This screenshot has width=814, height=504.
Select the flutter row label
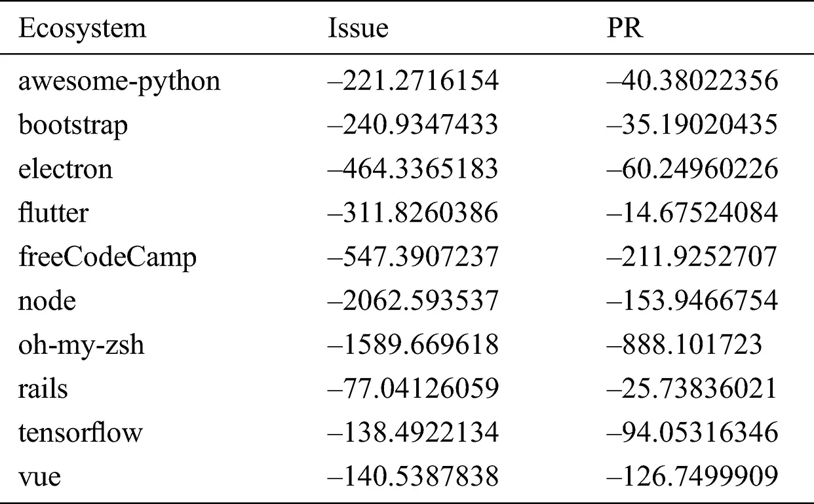pos(53,213)
